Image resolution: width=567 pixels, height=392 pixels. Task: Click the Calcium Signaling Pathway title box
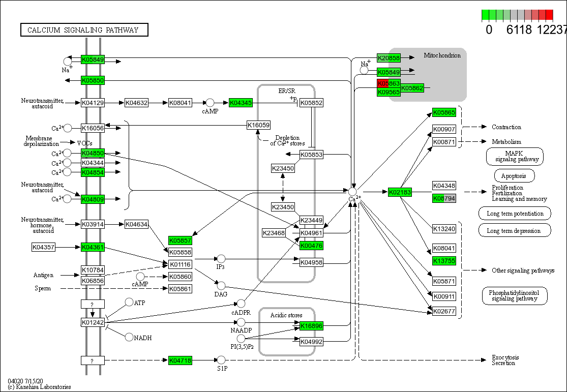pyautogui.click(x=84, y=30)
